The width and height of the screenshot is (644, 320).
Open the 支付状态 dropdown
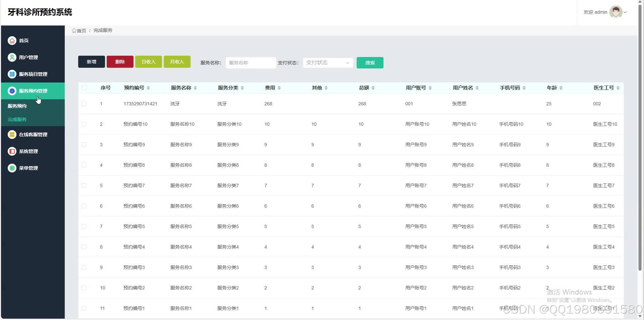328,63
